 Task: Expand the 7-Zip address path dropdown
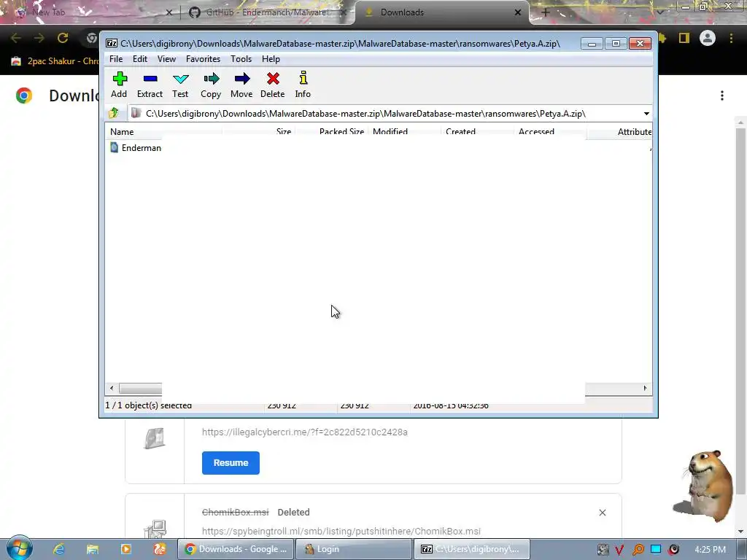(646, 114)
